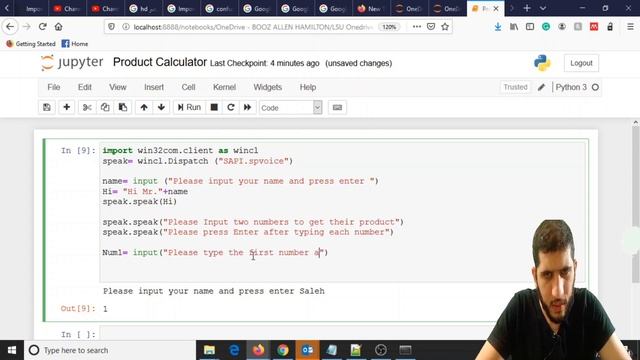The width and height of the screenshot is (640, 360).
Task: Click the pencil edit mode icon
Action: [541, 87]
